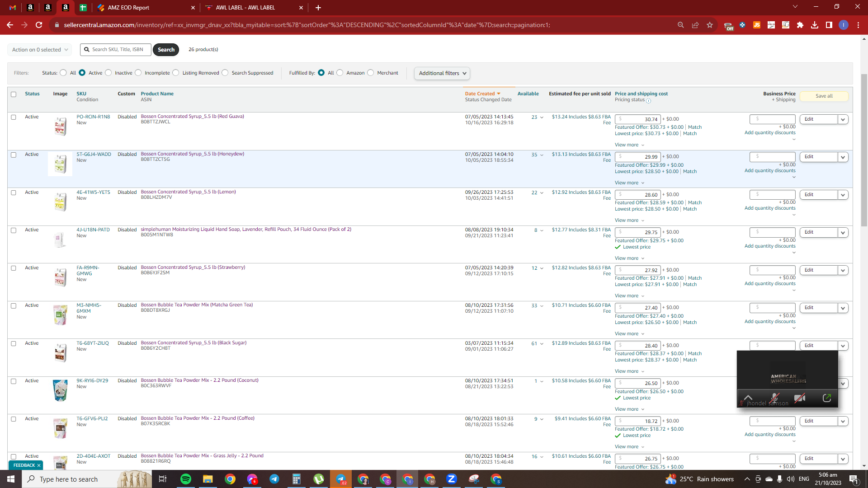Sort by the SKU column header
This screenshot has width=868, height=488.
pyautogui.click(x=81, y=94)
